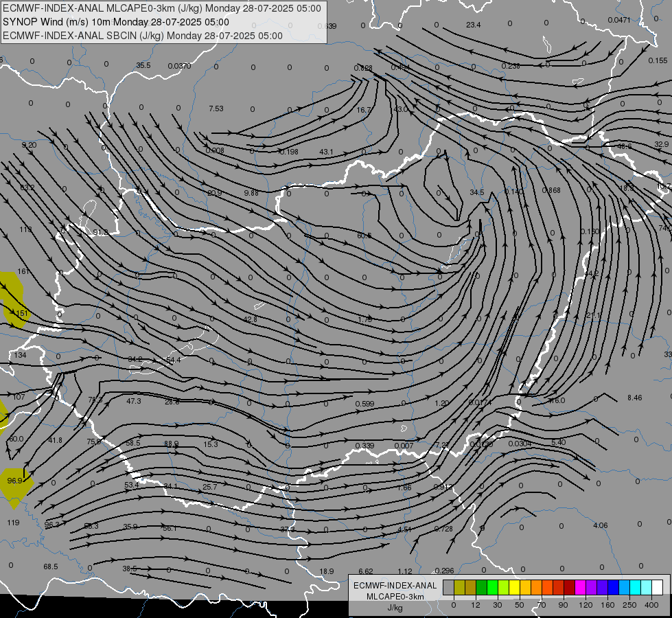The image size is (672, 618).
Task: Click legend scale value 70
Action: pos(542,605)
